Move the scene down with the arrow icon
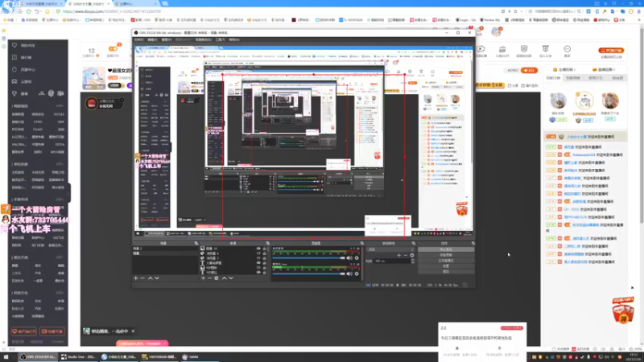644x362 pixels. coord(157,278)
